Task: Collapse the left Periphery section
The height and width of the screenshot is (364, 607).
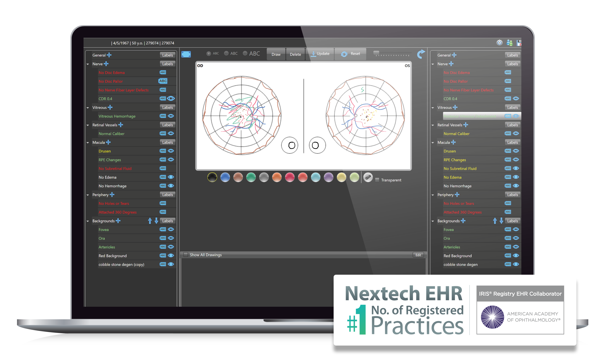Action: [x=88, y=195]
